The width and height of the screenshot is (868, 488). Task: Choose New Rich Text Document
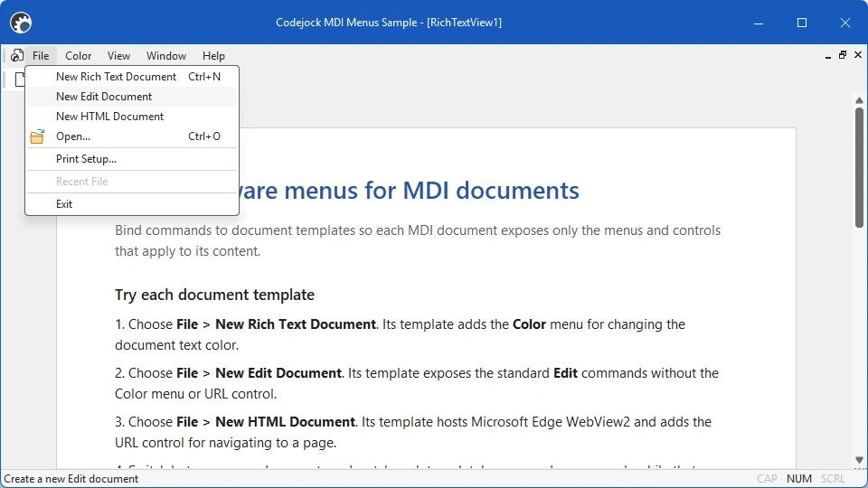tap(132, 76)
